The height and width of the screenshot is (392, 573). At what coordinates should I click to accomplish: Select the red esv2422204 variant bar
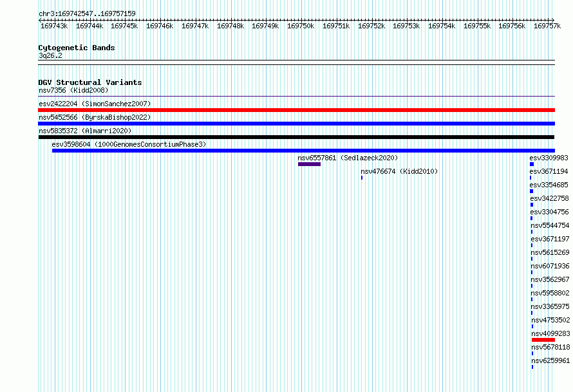point(296,110)
